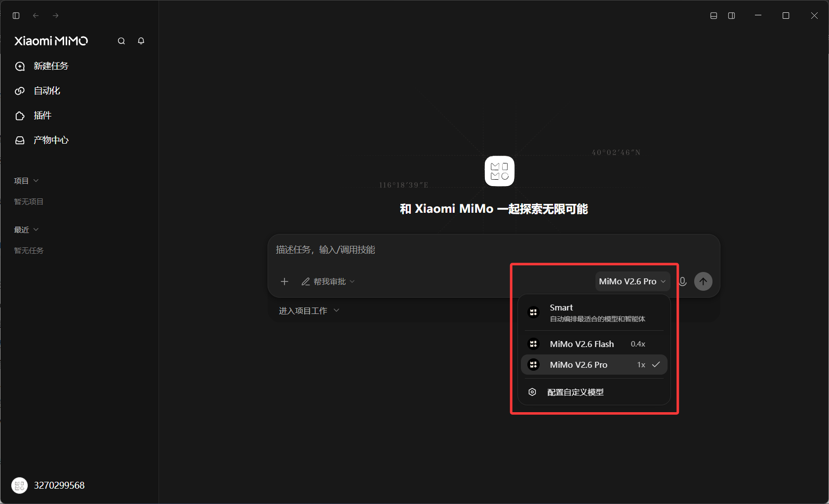Toggle the left sidebar panel icon
Viewport: 829px width, 504px height.
pos(16,16)
